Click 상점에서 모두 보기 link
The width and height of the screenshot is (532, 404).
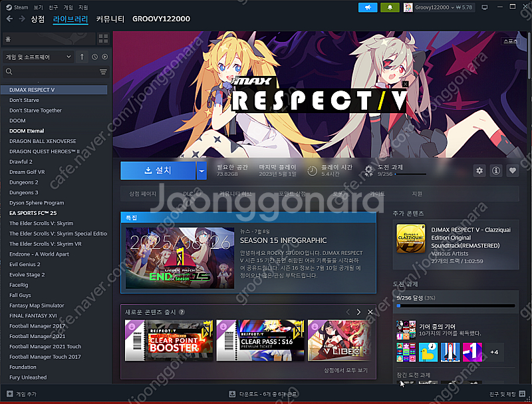(345, 370)
